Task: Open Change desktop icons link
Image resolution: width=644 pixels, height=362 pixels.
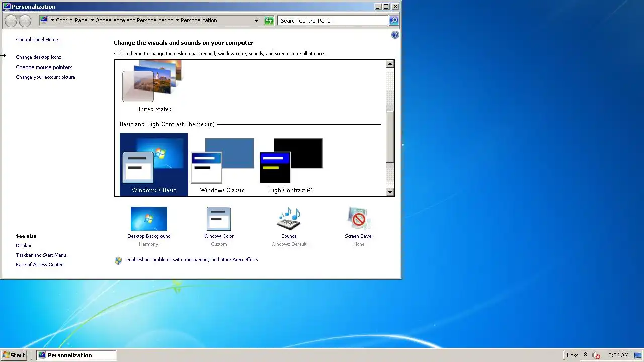Action: tap(38, 57)
